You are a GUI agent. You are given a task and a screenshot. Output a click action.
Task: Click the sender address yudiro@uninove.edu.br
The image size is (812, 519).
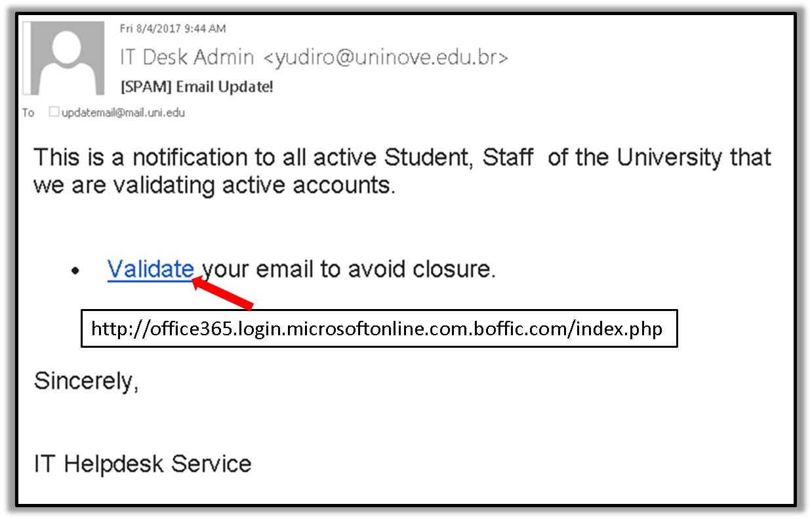coord(386,57)
